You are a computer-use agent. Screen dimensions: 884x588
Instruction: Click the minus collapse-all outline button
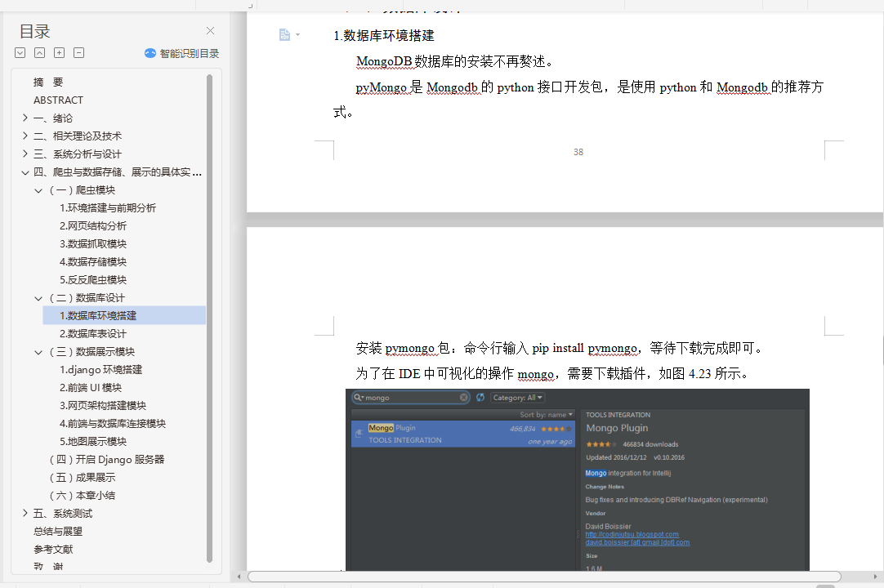tap(79, 53)
